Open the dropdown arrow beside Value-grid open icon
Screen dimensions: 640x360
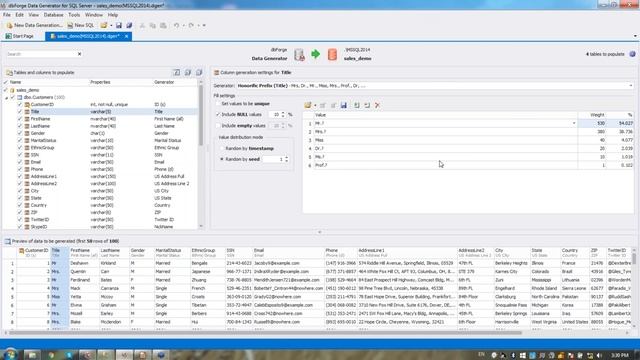pos(315,105)
